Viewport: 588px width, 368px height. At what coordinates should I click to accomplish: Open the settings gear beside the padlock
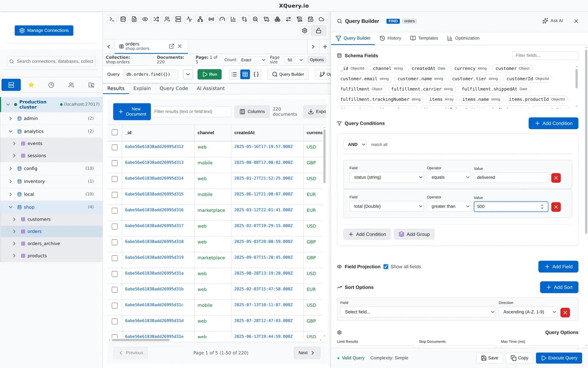[x=305, y=31]
